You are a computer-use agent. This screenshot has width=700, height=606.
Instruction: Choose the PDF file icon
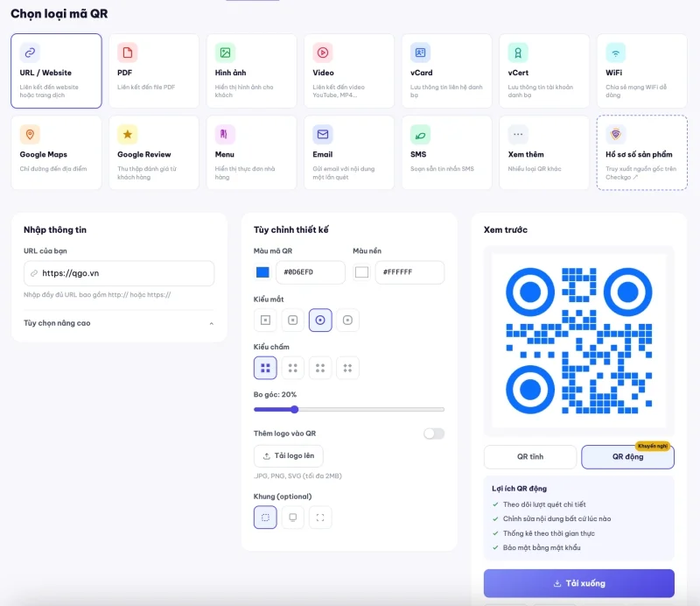tap(127, 53)
